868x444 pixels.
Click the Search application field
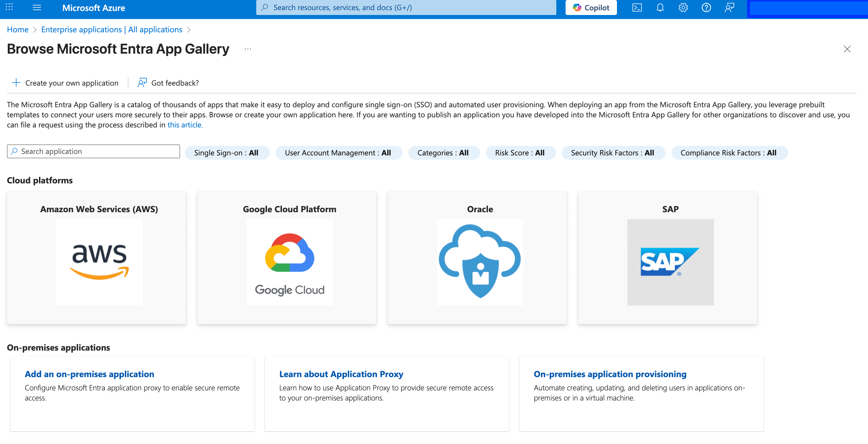94,151
